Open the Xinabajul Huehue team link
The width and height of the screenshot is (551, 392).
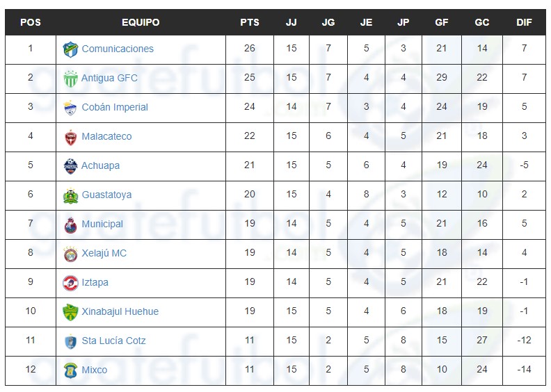coord(120,311)
